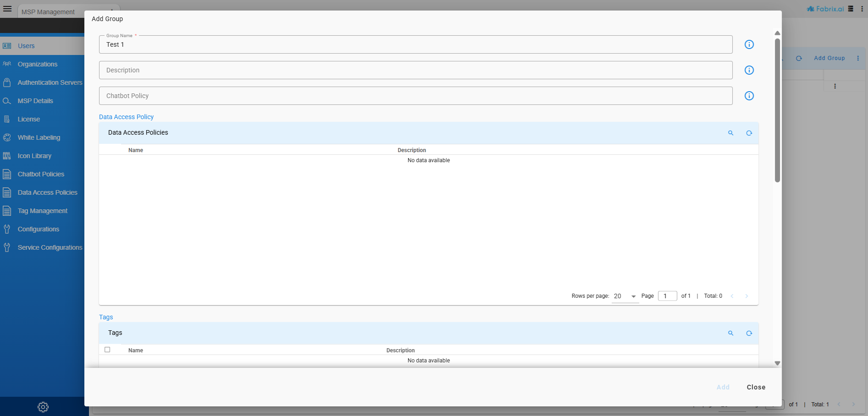Click info icon beside Chatbot Policy field
The height and width of the screenshot is (416, 868).
[x=749, y=96]
